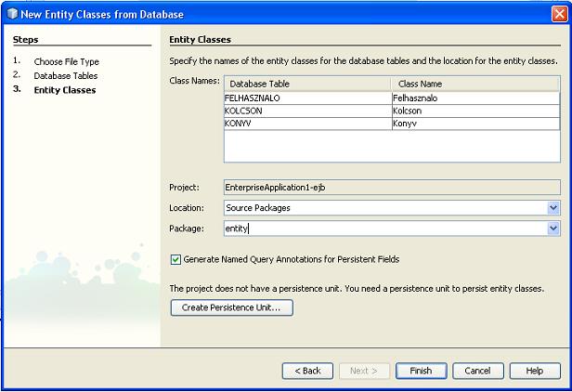Click the Choose File Type step
This screenshot has width=572, height=392.
[x=67, y=61]
